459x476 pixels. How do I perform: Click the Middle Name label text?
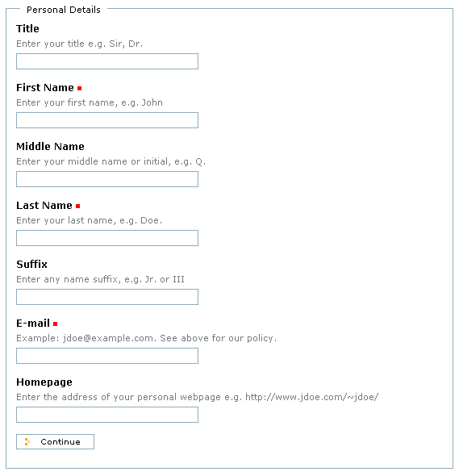pos(50,146)
